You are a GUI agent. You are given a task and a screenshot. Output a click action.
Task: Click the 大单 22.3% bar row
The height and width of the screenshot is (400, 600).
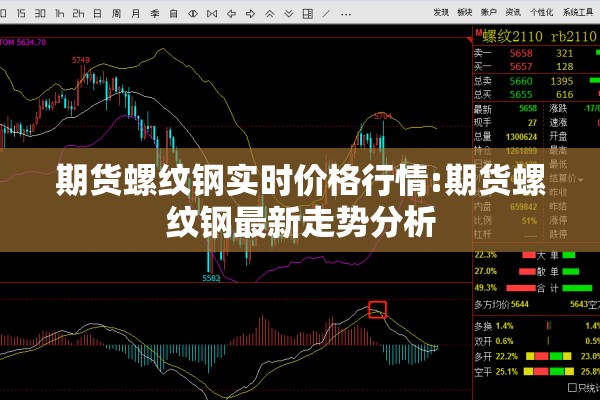(x=525, y=255)
